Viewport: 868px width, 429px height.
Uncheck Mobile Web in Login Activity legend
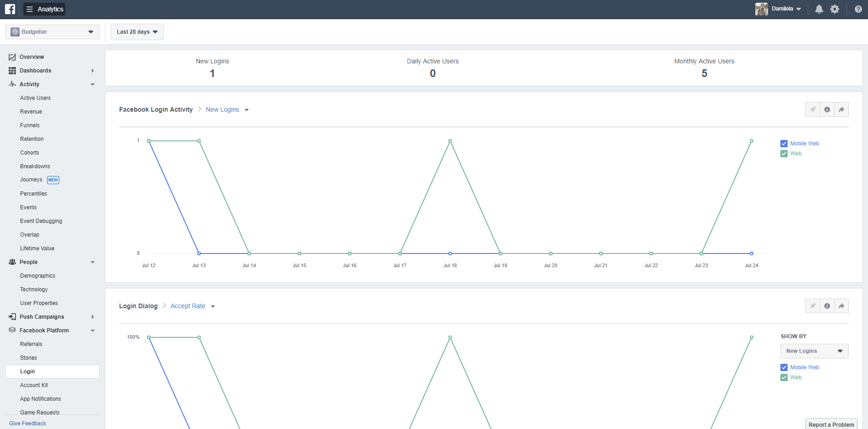[x=784, y=144]
